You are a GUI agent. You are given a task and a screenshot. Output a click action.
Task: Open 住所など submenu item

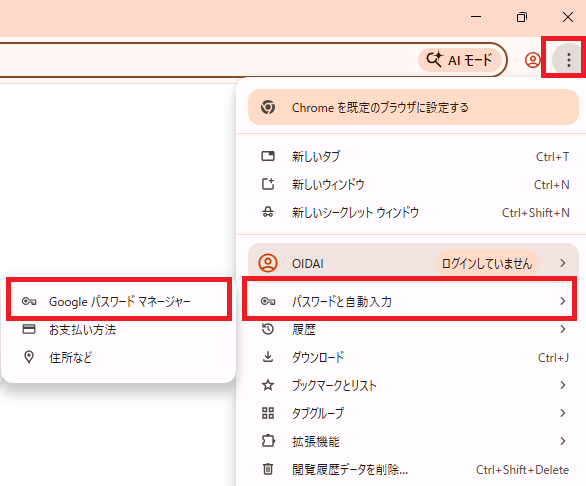point(119,357)
